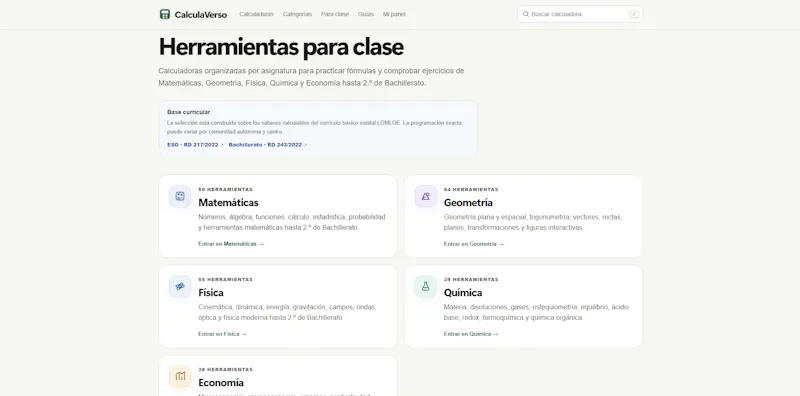Click the Física card icon
Screen dimensions: 800x396
pyautogui.click(x=180, y=286)
